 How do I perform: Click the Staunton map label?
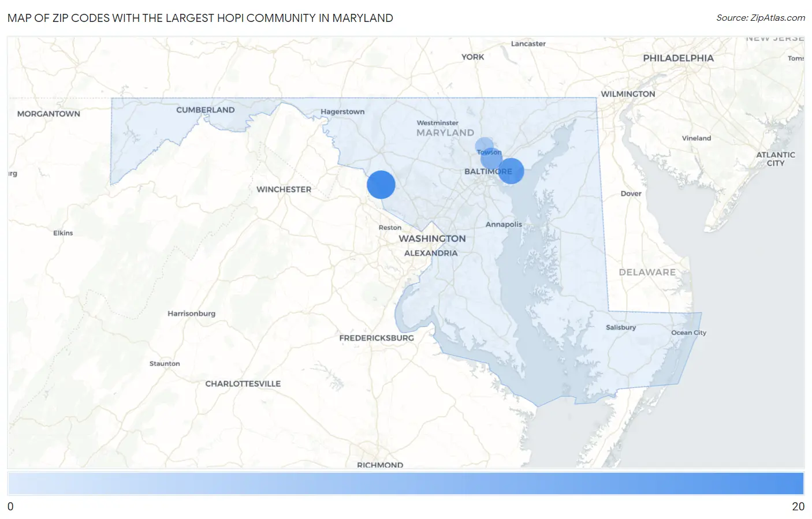(x=165, y=364)
